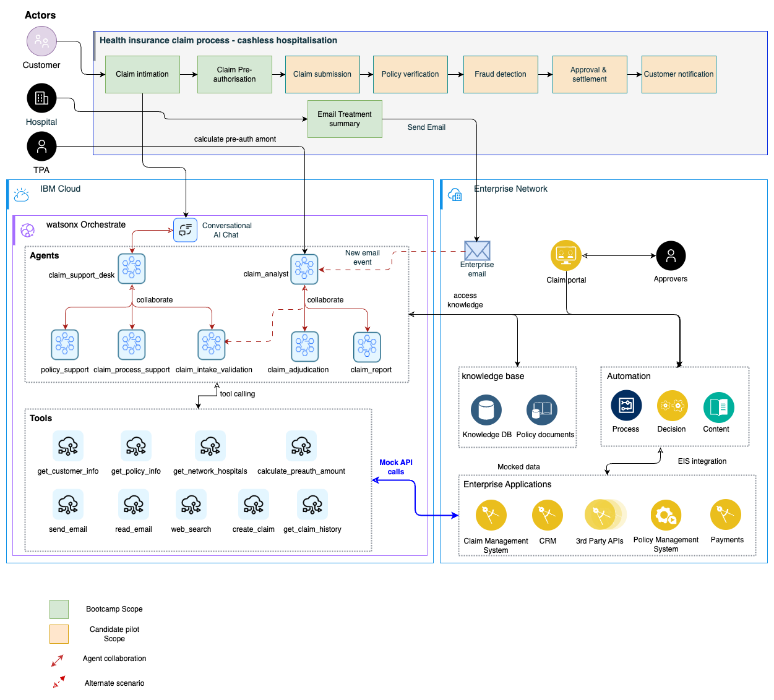Select the IBM Cloud icon
This screenshot has height=700, width=774.
(22, 195)
